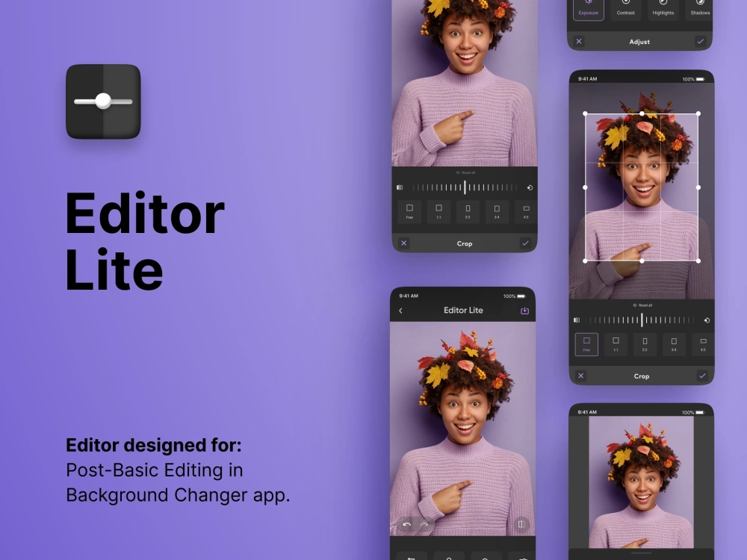
Task: Cancel crop via X in the Crop screen with grid
Action: [x=580, y=376]
